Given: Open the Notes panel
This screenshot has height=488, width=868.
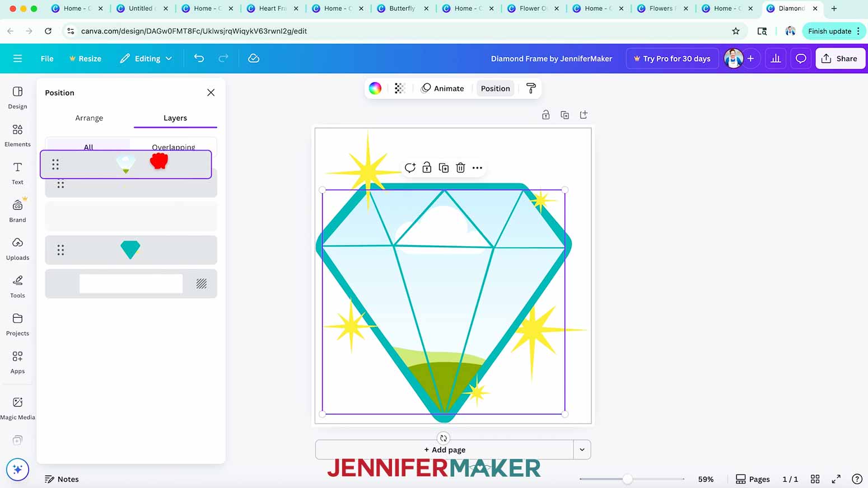Looking at the screenshot, I should (x=62, y=479).
